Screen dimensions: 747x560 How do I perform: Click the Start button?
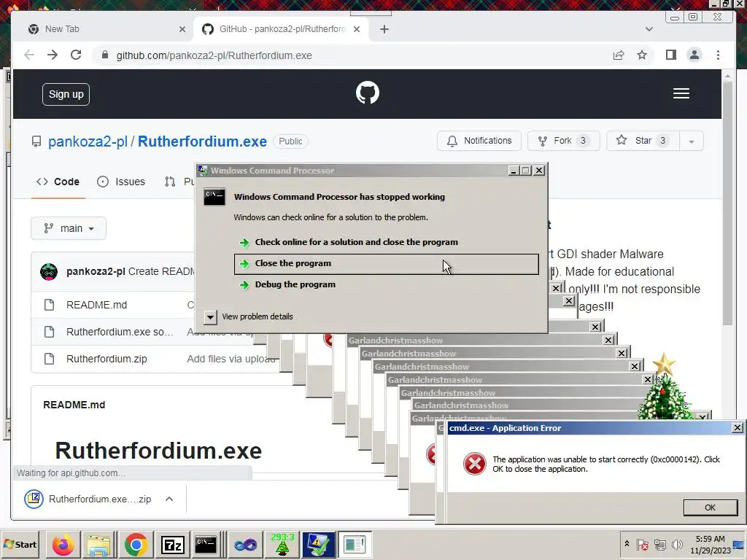20,544
